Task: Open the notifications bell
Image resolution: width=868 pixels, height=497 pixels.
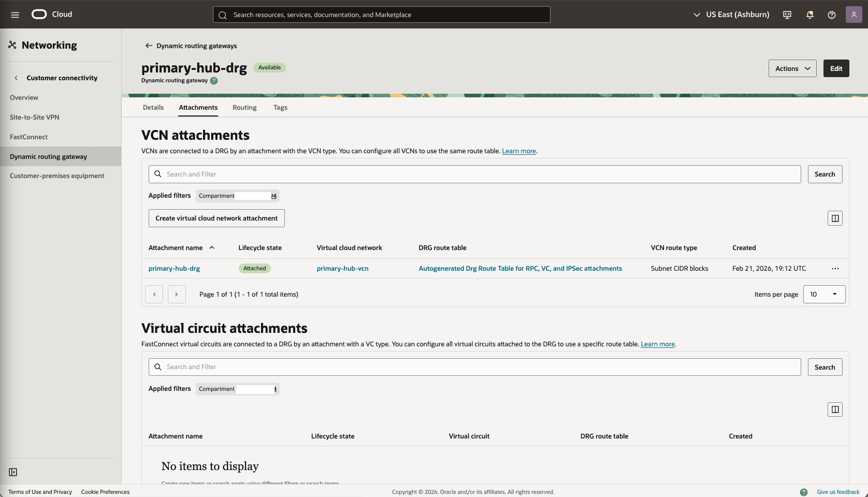Action: point(809,14)
